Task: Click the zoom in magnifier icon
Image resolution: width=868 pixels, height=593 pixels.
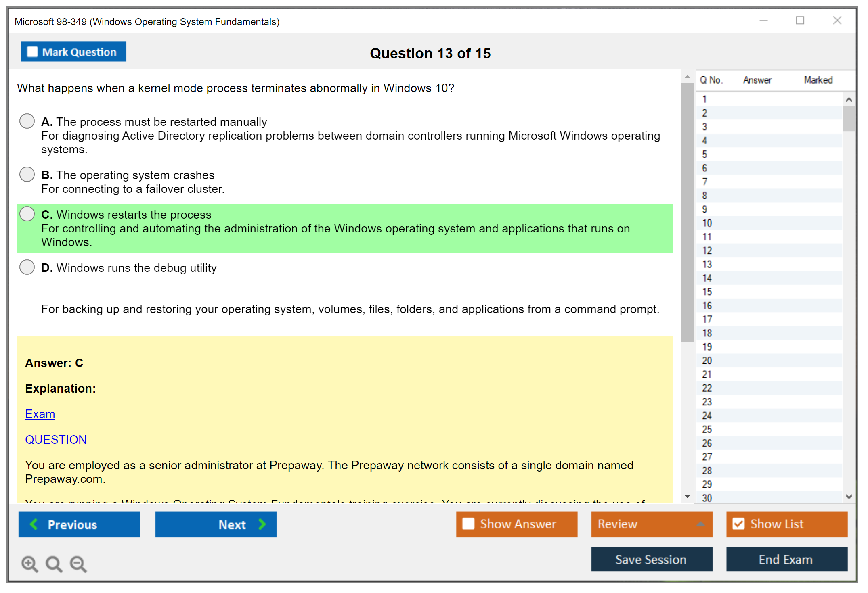Action: pos(29,564)
